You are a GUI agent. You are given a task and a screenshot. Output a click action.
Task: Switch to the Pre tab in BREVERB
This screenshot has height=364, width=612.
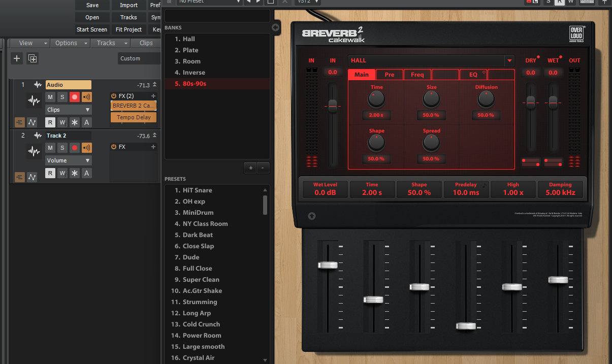click(x=390, y=75)
